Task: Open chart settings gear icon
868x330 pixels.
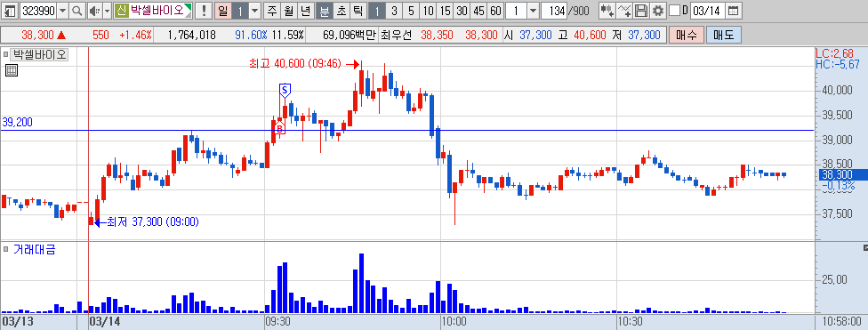Action: [x=657, y=11]
